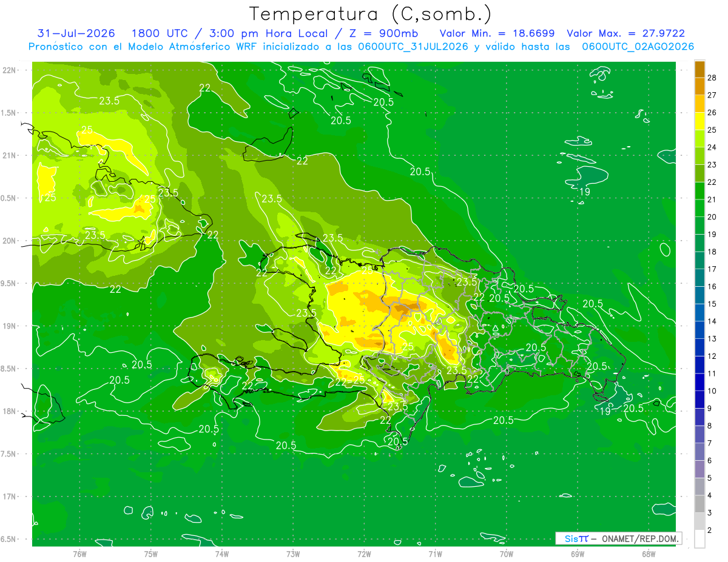
Task: Click the '74W' longitude axis label
Action: [x=222, y=554]
